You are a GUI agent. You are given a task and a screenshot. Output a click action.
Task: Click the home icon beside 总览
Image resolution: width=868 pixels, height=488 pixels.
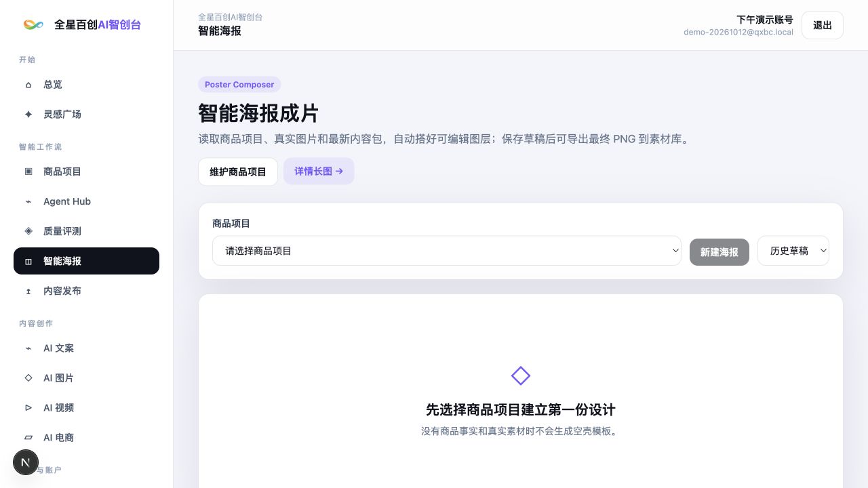click(28, 85)
